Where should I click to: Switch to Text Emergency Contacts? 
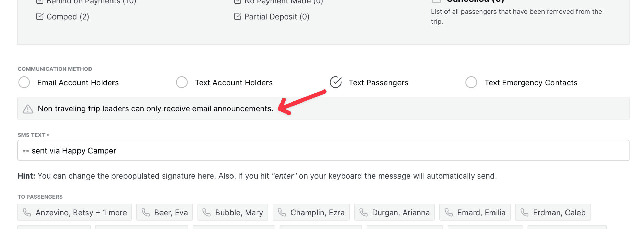pos(472,82)
